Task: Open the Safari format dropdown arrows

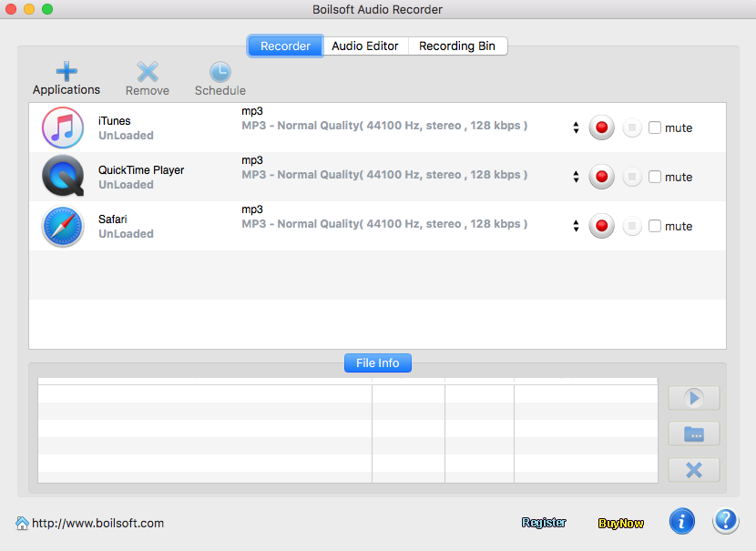Action: pyautogui.click(x=577, y=226)
